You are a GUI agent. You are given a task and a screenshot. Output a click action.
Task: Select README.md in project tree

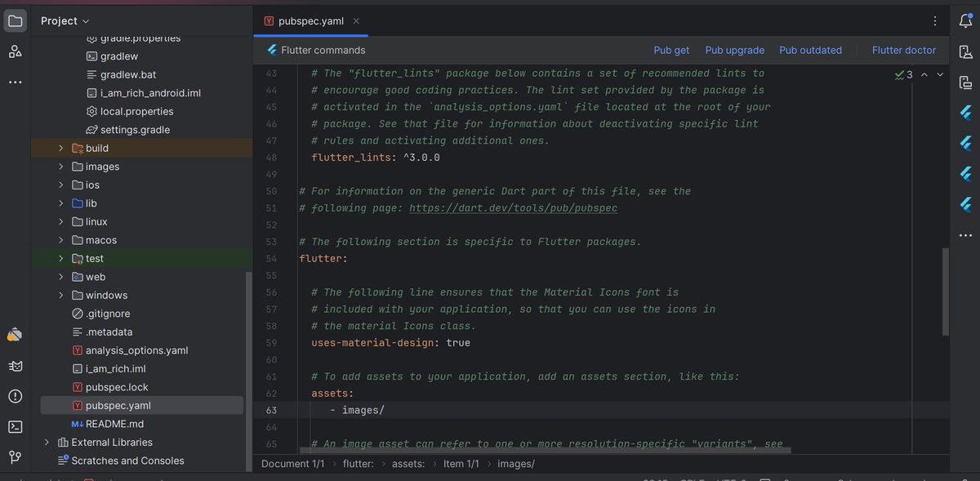point(114,425)
